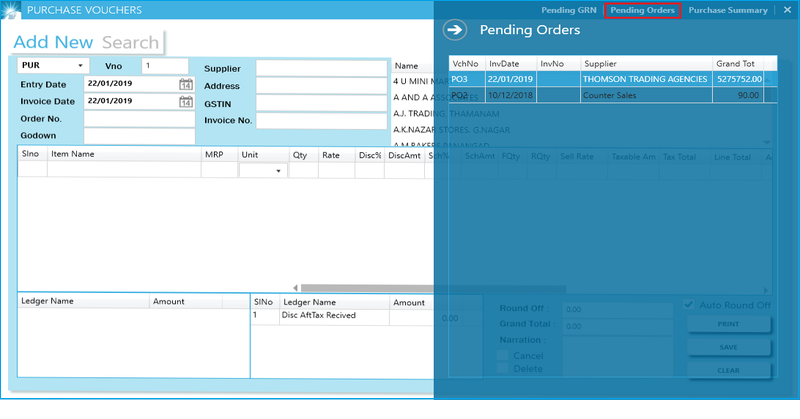Click the Supplier input field
Viewport: 800px width, 419px height.
coord(321,68)
